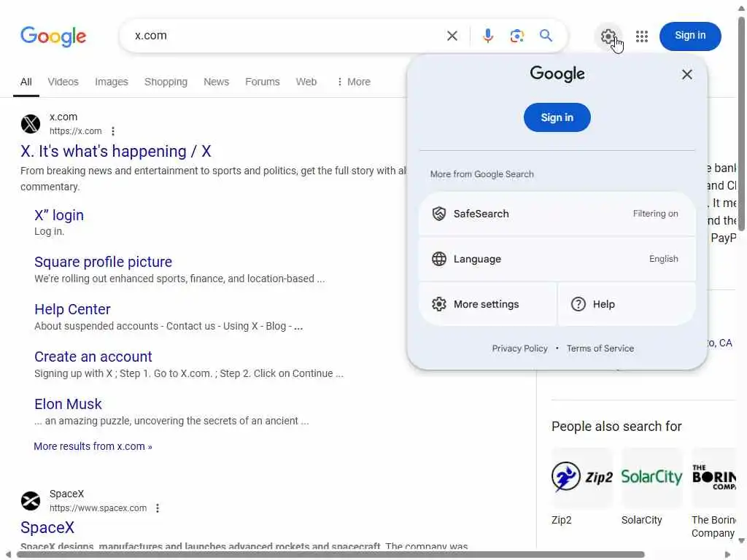
Task: Click inside the x.com search field
Action: point(286,36)
